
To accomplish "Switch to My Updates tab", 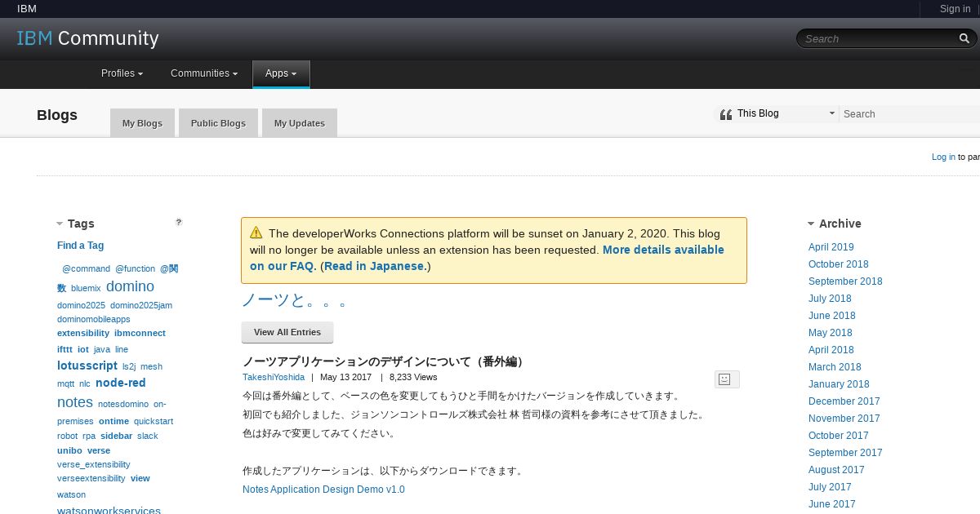I will (300, 123).
